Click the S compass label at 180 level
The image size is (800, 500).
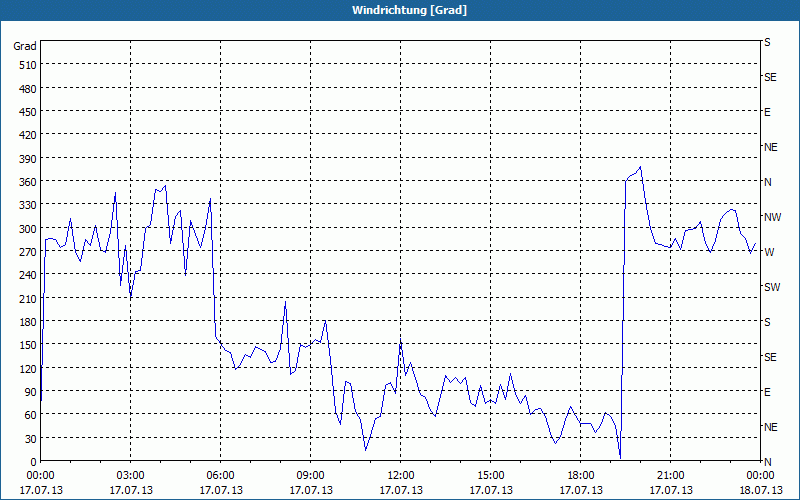767,322
